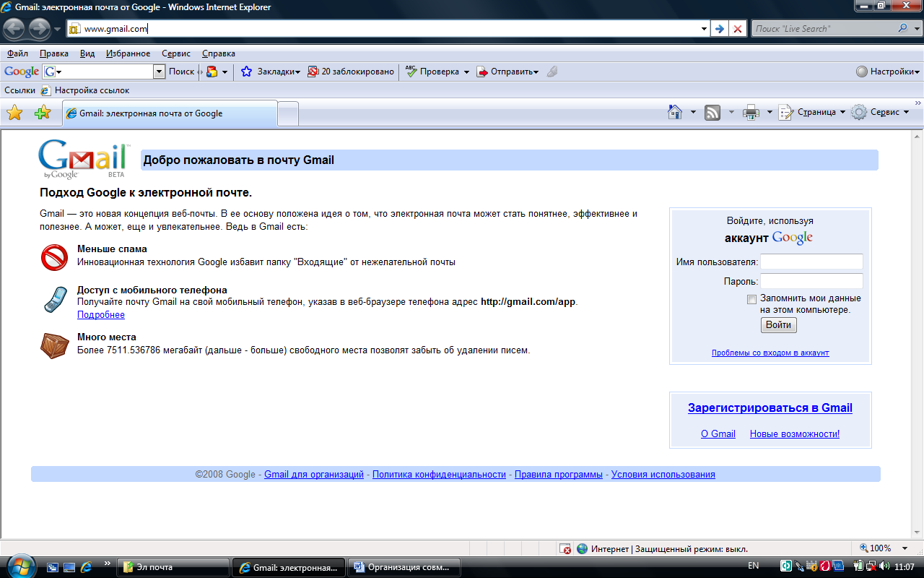This screenshot has height=578, width=924.
Task: Click the Gmail logo on the page
Action: pos(83,159)
